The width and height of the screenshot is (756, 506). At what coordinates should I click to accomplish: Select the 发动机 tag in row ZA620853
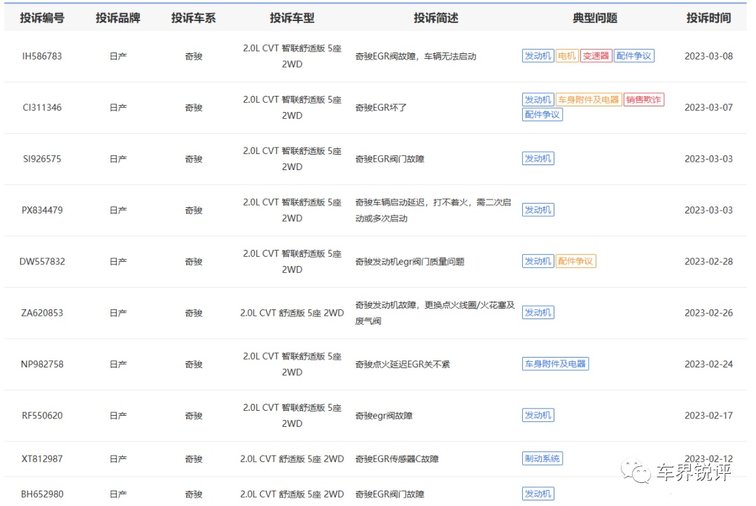tap(538, 313)
